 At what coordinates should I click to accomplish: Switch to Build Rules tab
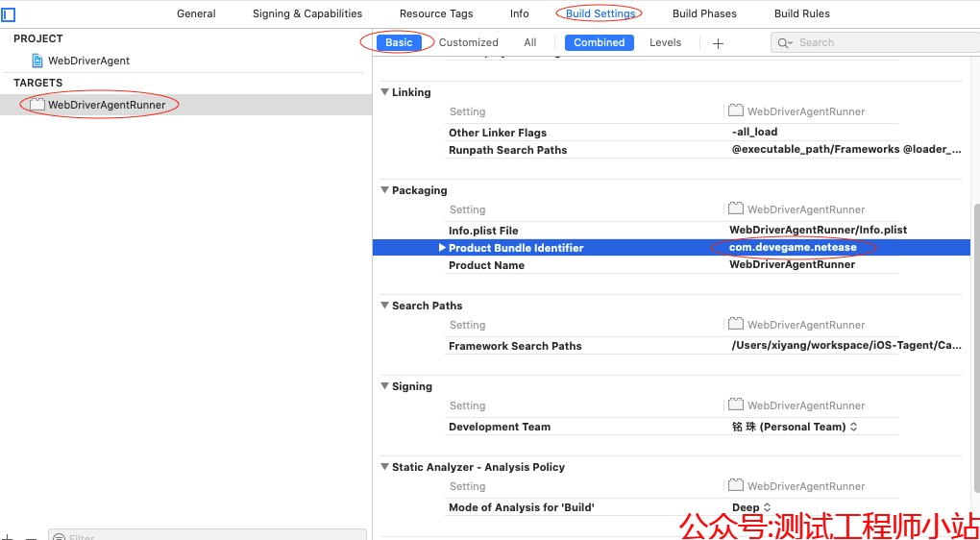click(802, 13)
